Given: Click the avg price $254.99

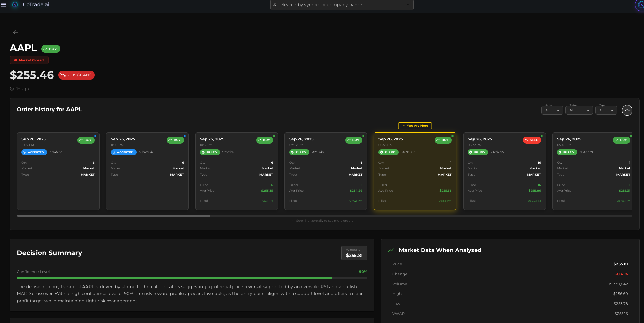Looking at the screenshot, I should tap(356, 191).
